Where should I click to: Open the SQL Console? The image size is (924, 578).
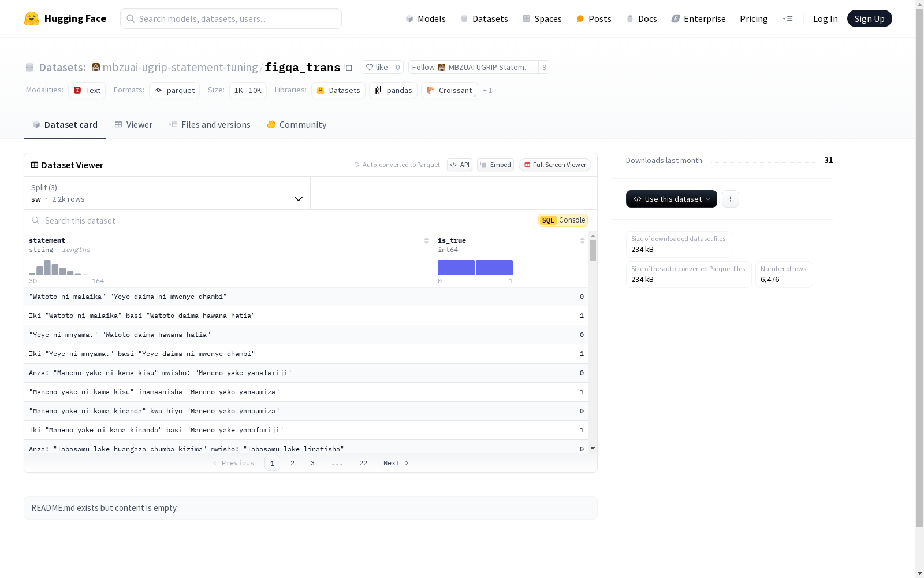pos(563,220)
